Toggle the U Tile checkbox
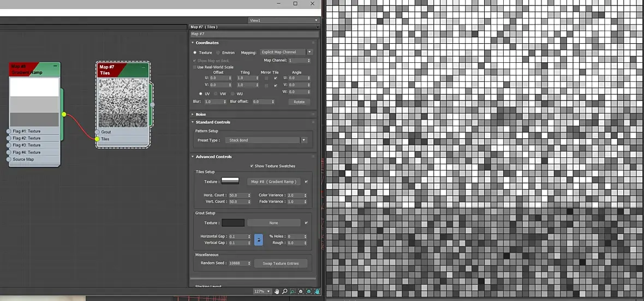This screenshot has width=644, height=301. point(276,78)
